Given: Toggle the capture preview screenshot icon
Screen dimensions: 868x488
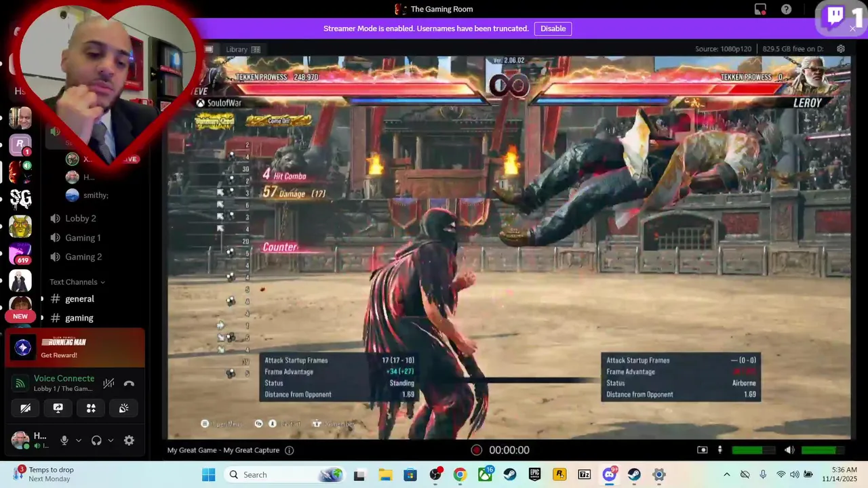Looking at the screenshot, I should pos(703,450).
